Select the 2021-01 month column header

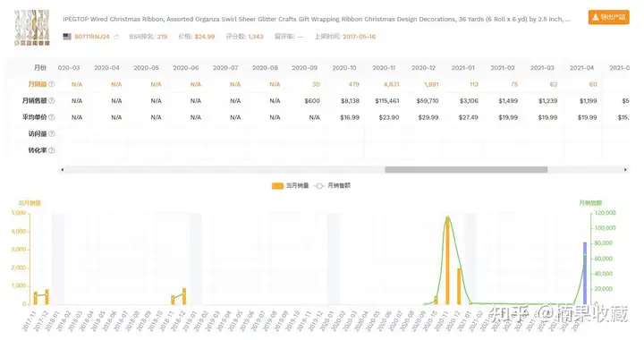[x=463, y=68]
